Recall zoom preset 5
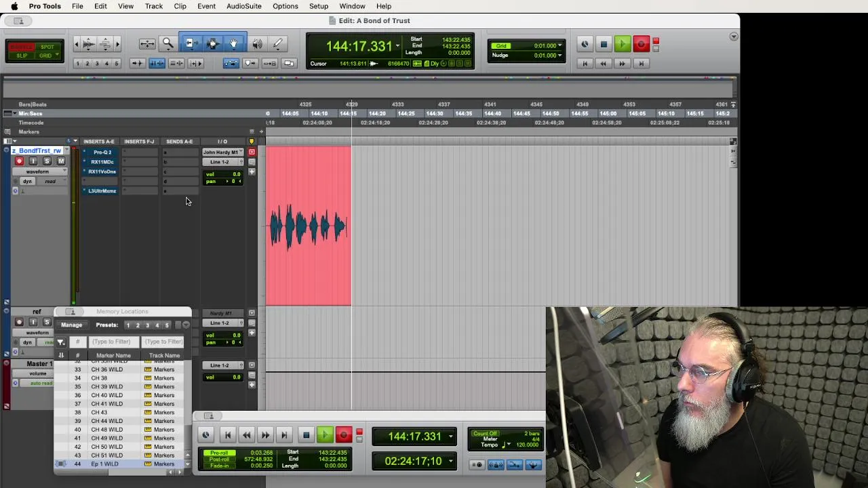Screen dimensions: 868x488 (116, 64)
